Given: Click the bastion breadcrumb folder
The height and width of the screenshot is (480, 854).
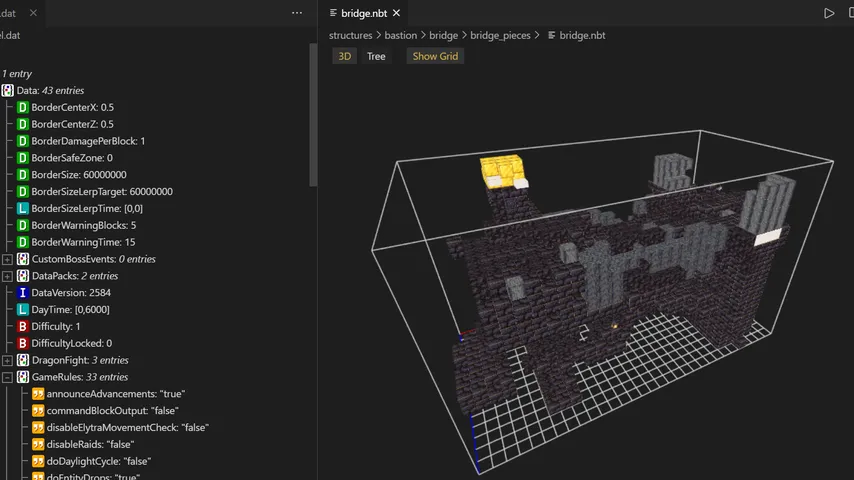Looking at the screenshot, I should [x=401, y=35].
